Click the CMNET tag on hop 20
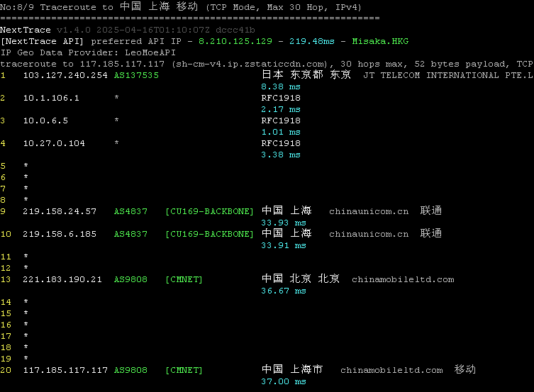This screenshot has width=534, height=392. point(183,370)
